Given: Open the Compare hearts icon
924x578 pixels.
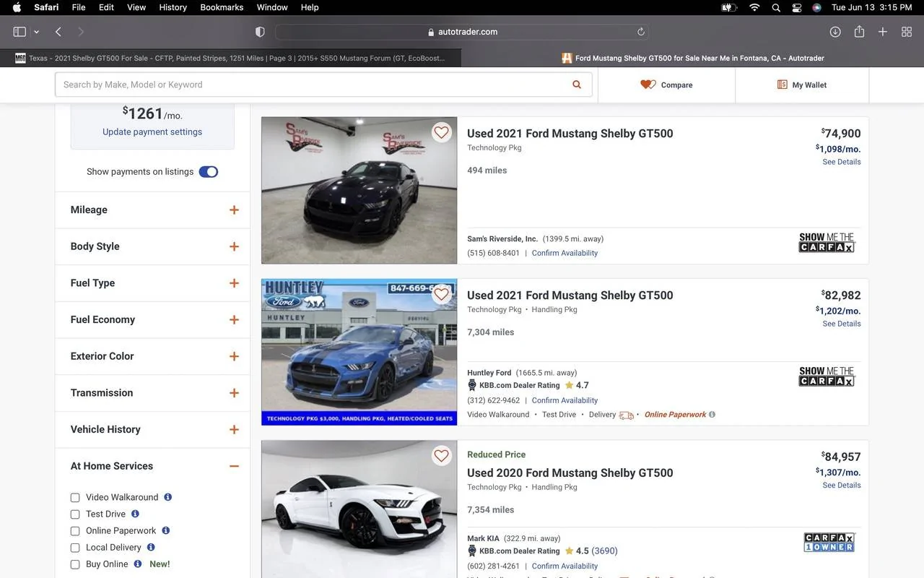Looking at the screenshot, I should tap(648, 85).
